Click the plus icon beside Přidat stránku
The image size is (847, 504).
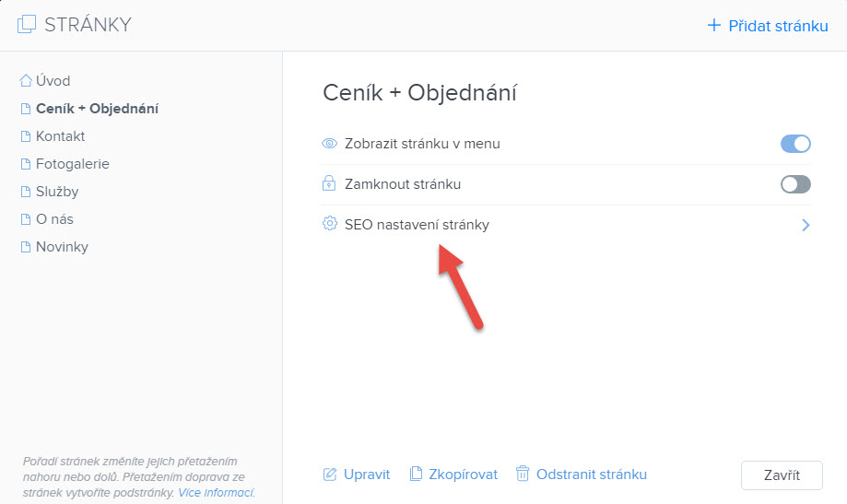tap(714, 26)
